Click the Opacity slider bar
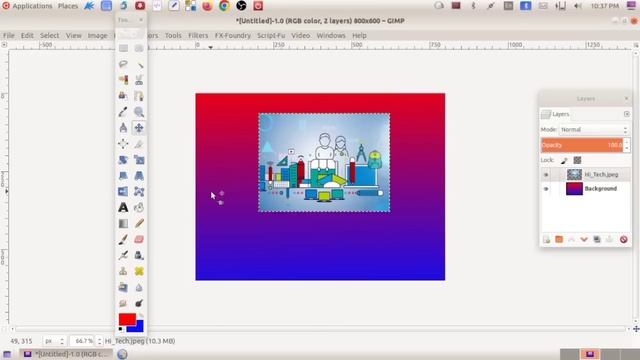Viewport: 640px width, 360px height. [x=582, y=145]
